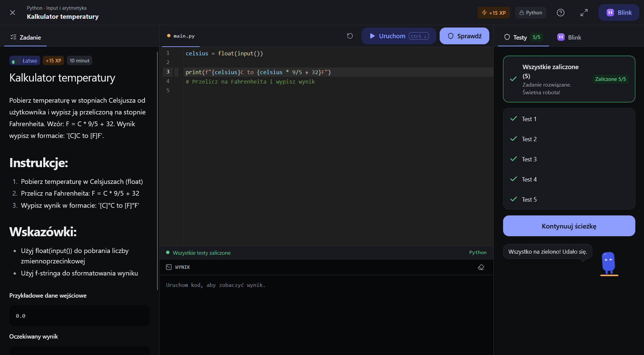This screenshot has height=355, width=644.
Task: Open the help question mark icon
Action: point(560,12)
